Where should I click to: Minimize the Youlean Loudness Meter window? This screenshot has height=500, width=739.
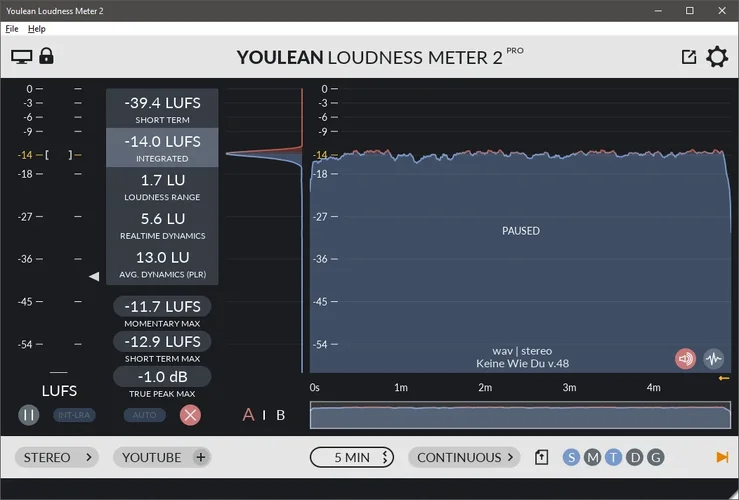click(658, 10)
